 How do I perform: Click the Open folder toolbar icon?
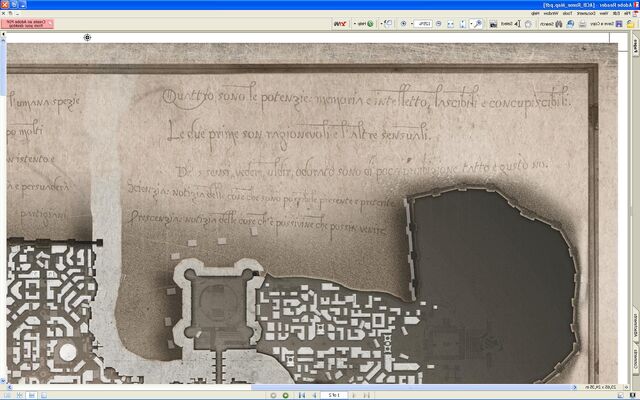coord(630,24)
